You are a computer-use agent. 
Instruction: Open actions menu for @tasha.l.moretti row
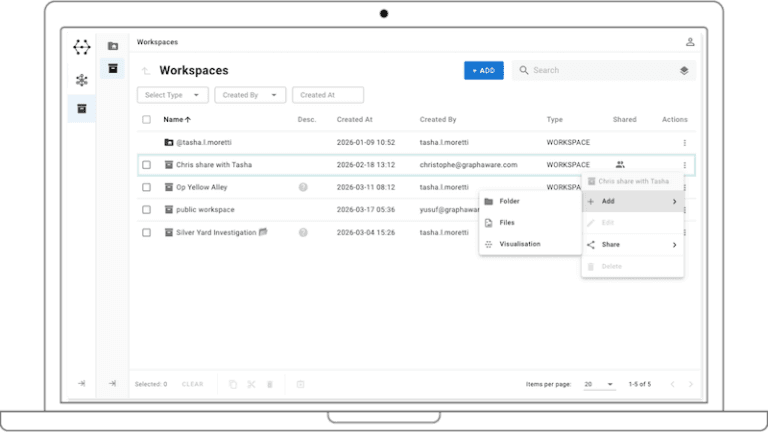pos(684,142)
